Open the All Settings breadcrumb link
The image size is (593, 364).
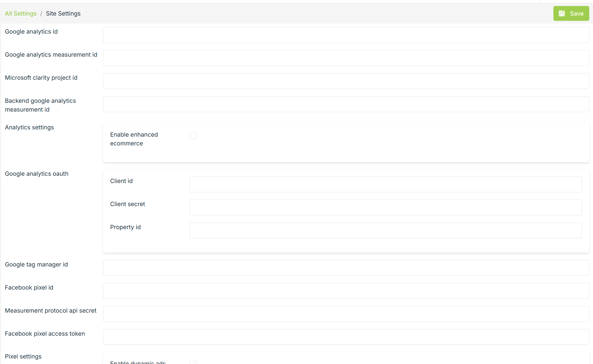tap(21, 13)
